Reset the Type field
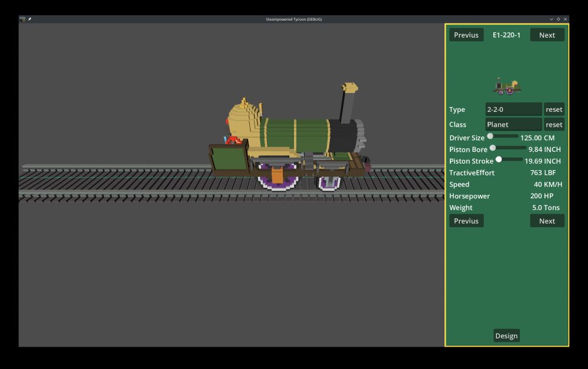588x369 pixels. (x=554, y=109)
